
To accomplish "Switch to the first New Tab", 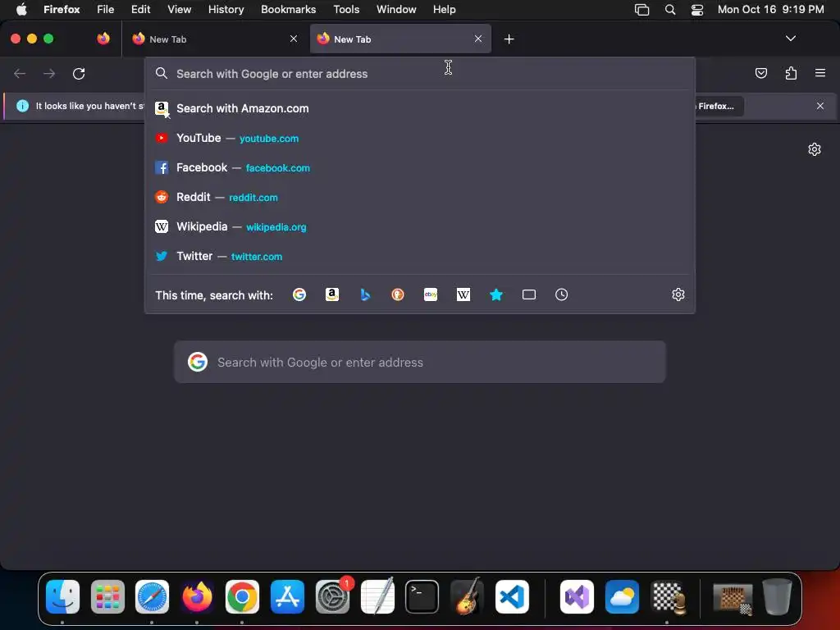I will 216,39.
